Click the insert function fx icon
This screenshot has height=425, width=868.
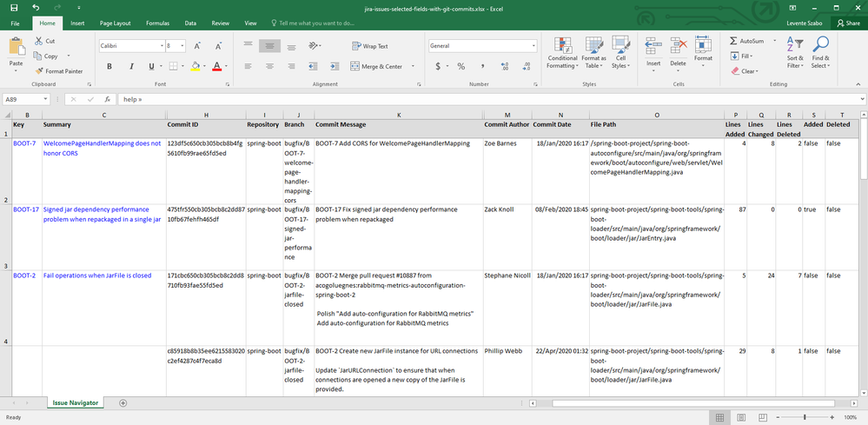tap(108, 100)
